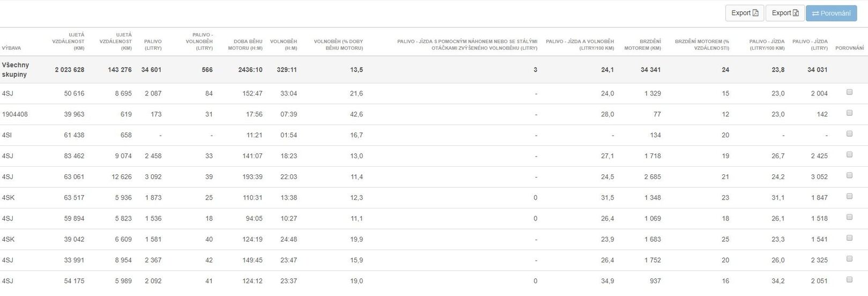The width and height of the screenshot is (868, 296).
Task: Click fuel value 1 873
Action: pyautogui.click(x=153, y=198)
